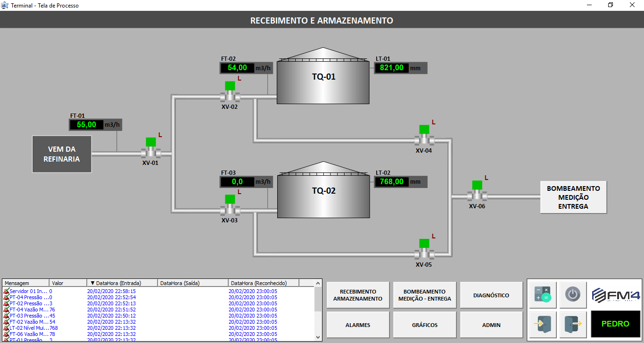Select valve XV-05 symbol

tap(424, 250)
